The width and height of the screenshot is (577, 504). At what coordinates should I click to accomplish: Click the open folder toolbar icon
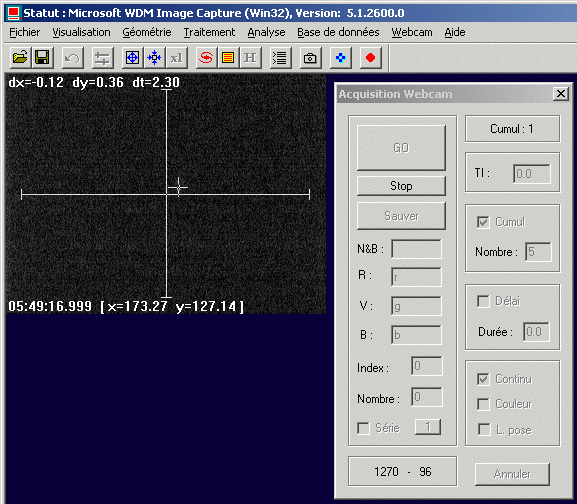coord(20,58)
